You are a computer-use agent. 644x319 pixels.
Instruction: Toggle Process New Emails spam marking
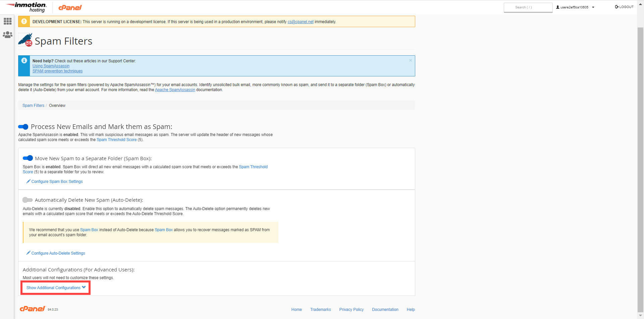23,127
